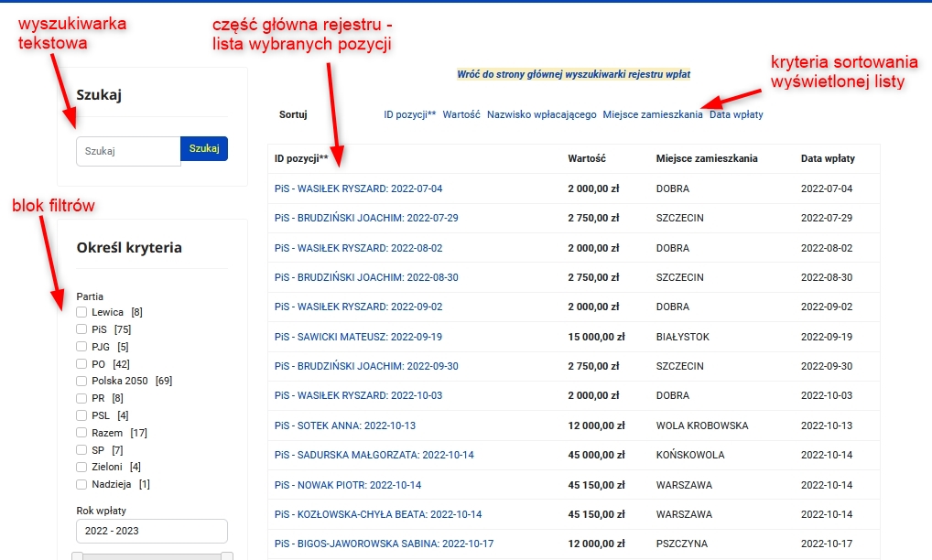Tick the PiS party filter checkbox

81,329
